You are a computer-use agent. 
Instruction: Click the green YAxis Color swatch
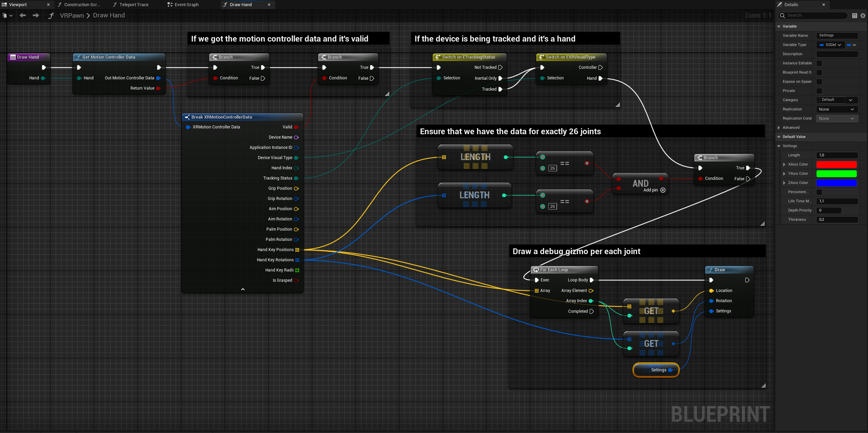pos(836,173)
